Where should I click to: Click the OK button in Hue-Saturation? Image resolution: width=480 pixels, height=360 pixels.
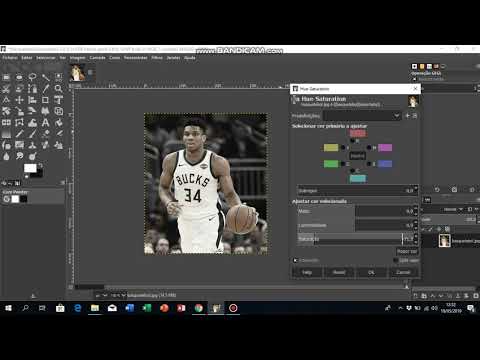[371, 272]
